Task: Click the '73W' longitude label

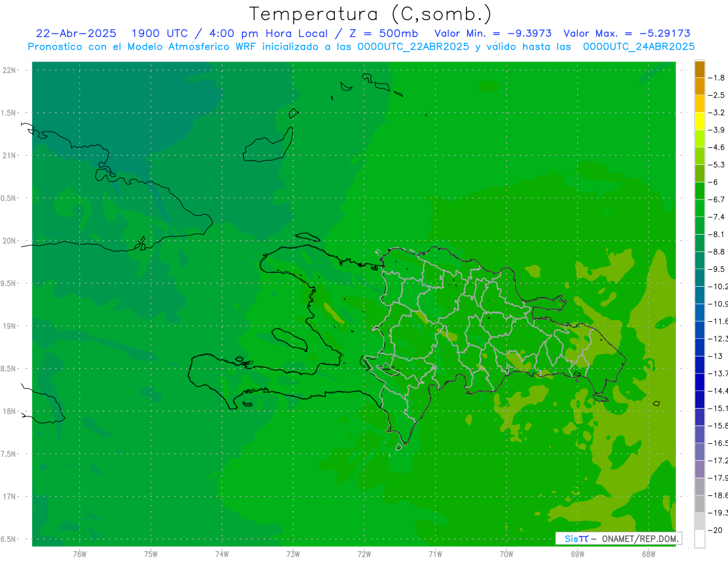Action: pyautogui.click(x=293, y=554)
